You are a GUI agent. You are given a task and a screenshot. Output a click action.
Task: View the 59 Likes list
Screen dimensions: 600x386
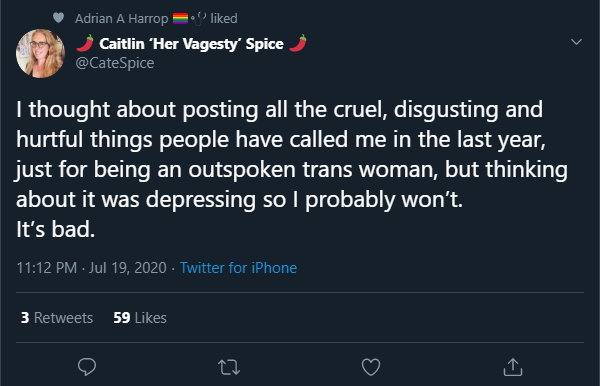(x=140, y=318)
